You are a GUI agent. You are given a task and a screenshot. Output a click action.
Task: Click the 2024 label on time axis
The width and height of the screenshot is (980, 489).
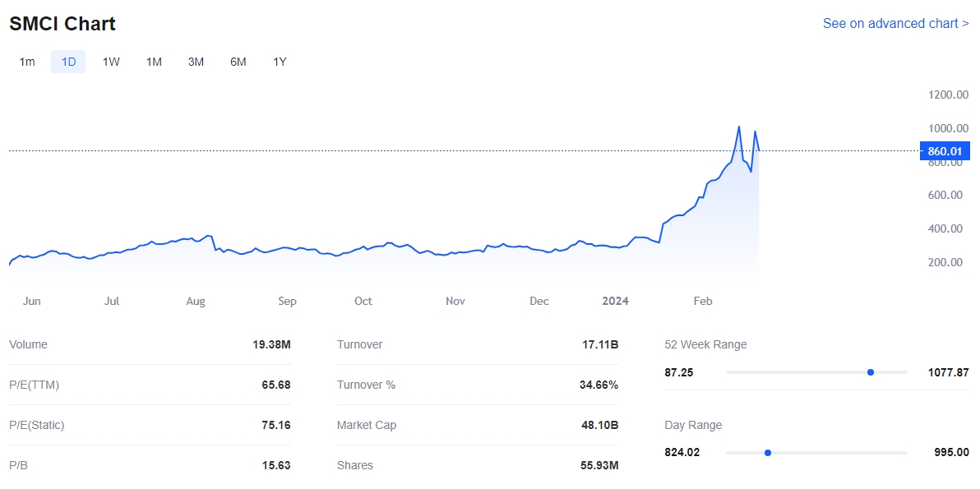(x=615, y=302)
